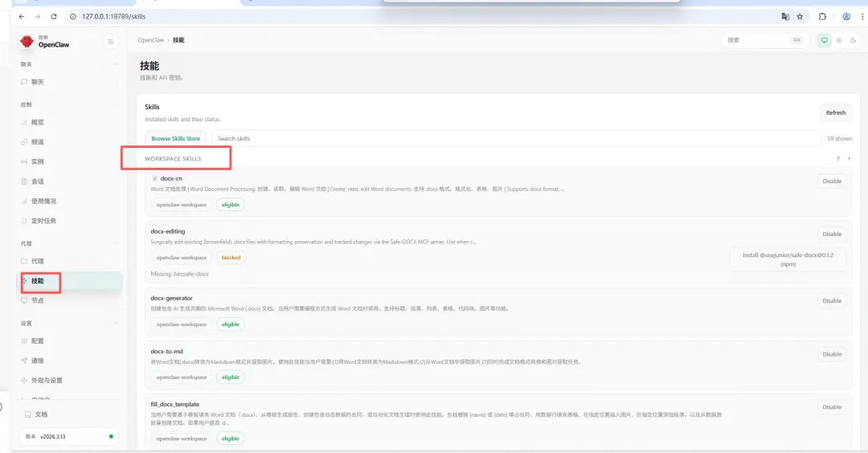Click the clock icon beside 定时任务
This screenshot has width=868, height=453.
[24, 221]
